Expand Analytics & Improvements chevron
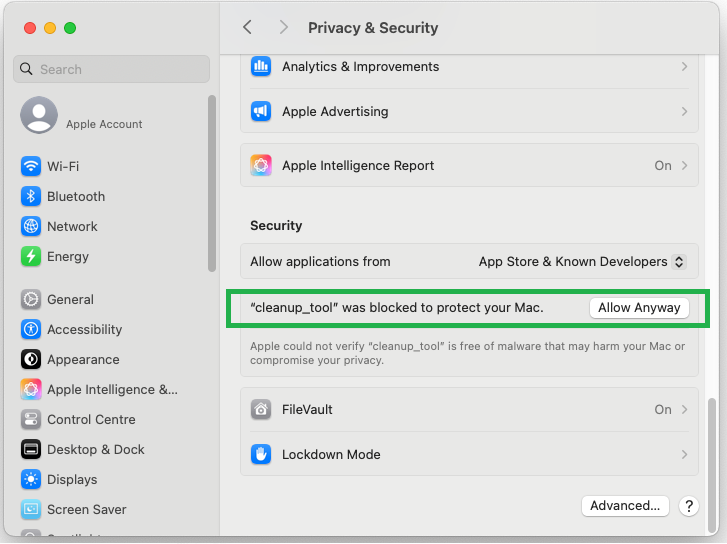This screenshot has width=727, height=544. coord(684,67)
